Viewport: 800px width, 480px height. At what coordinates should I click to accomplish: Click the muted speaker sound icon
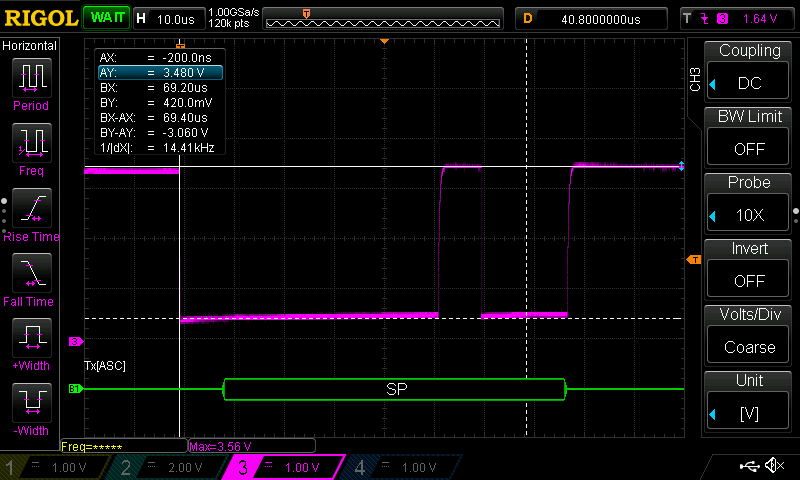click(774, 465)
